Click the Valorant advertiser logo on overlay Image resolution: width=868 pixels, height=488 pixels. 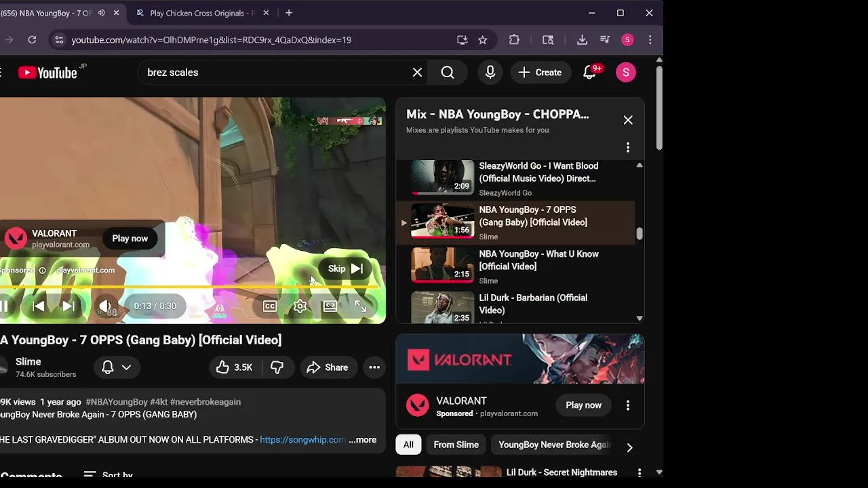[x=16, y=238]
